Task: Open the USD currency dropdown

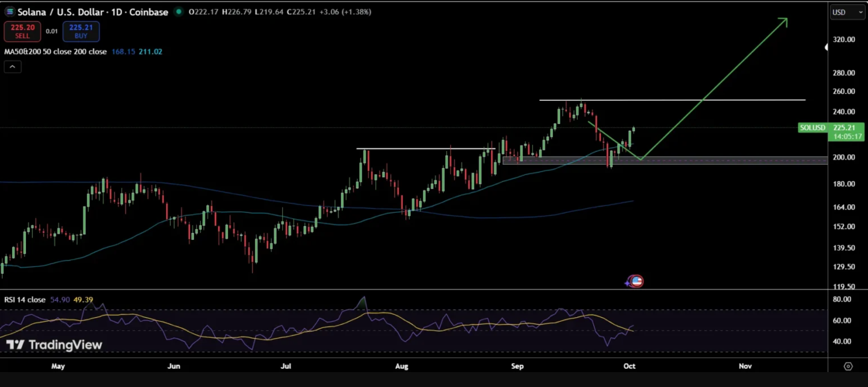Action: [847, 12]
